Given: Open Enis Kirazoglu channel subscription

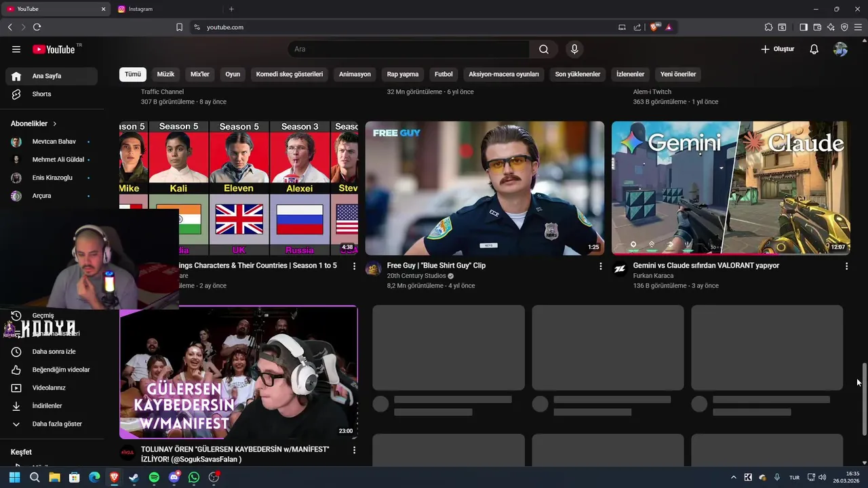Looking at the screenshot, I should click(x=52, y=178).
